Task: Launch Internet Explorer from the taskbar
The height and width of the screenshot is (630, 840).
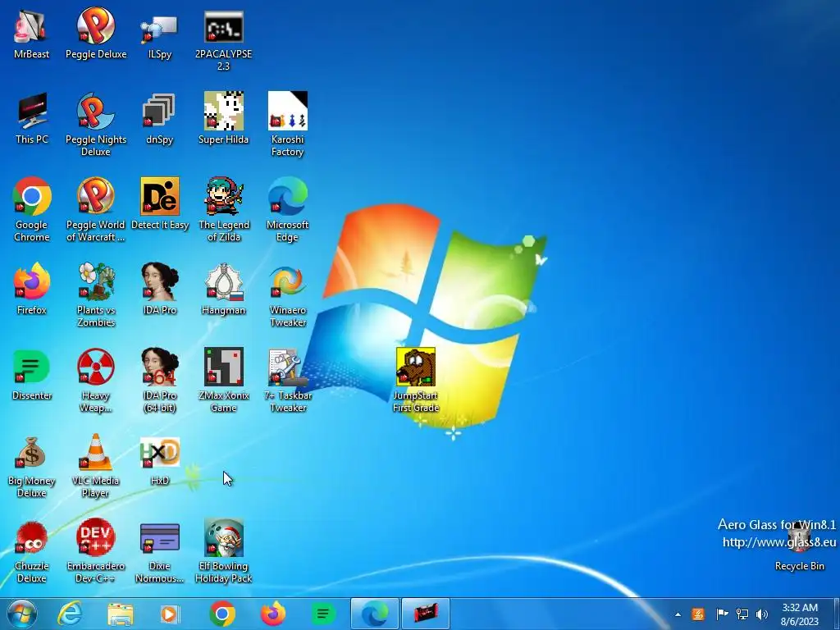Action: tap(71, 614)
